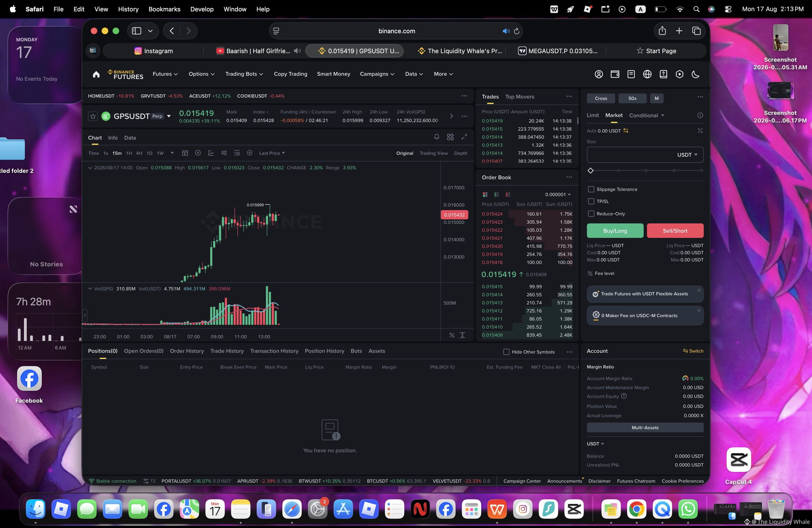Open the More intervals dropdown arrow
812x528 pixels.
pos(172,153)
